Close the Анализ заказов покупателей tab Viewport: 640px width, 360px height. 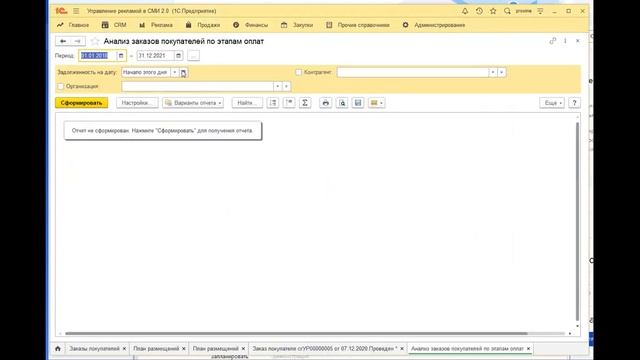(528, 349)
